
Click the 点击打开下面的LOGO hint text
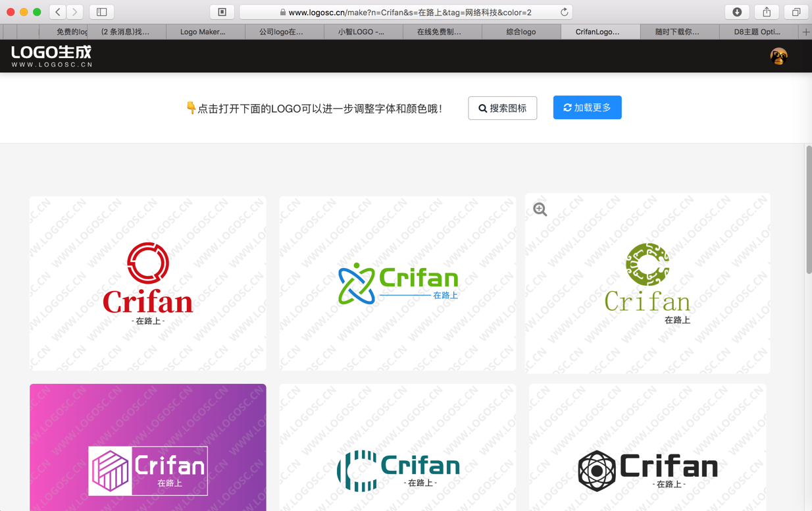coord(320,109)
